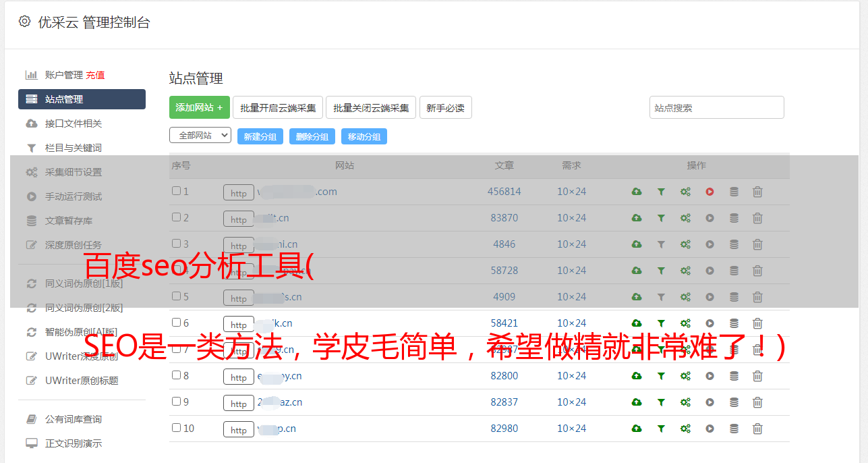Select the checkbox for site row 10
The width and height of the screenshot is (868, 463).
176,428
